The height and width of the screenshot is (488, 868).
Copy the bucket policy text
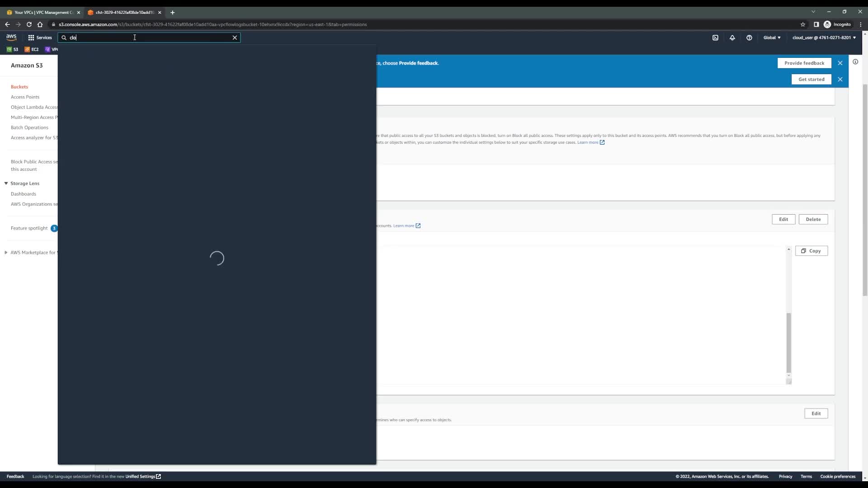point(811,251)
